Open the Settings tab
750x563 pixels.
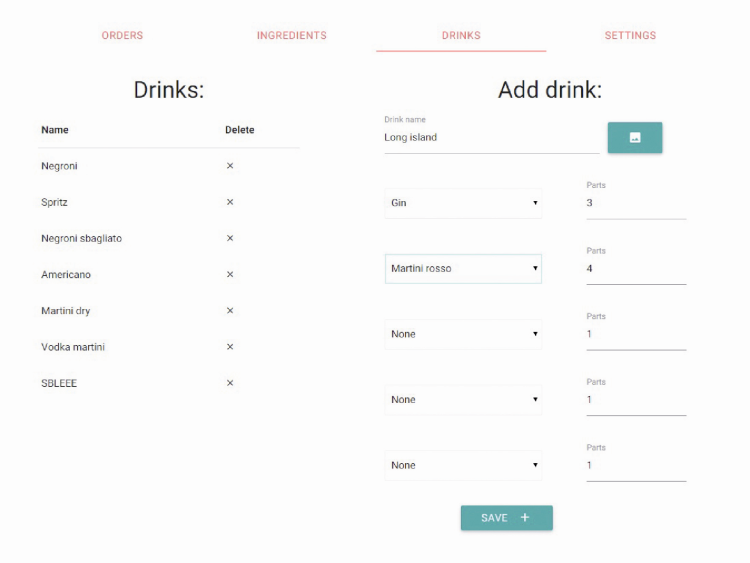tap(630, 35)
